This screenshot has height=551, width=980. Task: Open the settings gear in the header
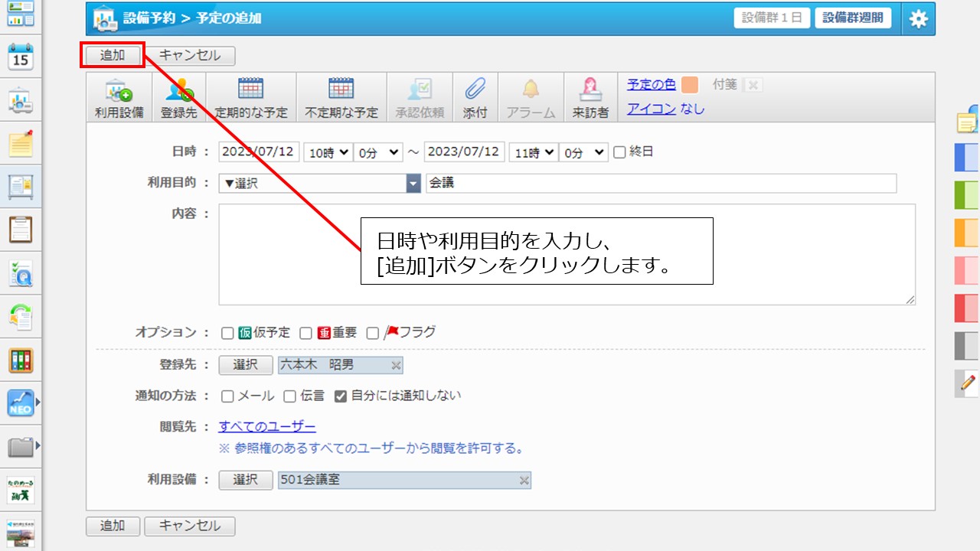pos(918,18)
